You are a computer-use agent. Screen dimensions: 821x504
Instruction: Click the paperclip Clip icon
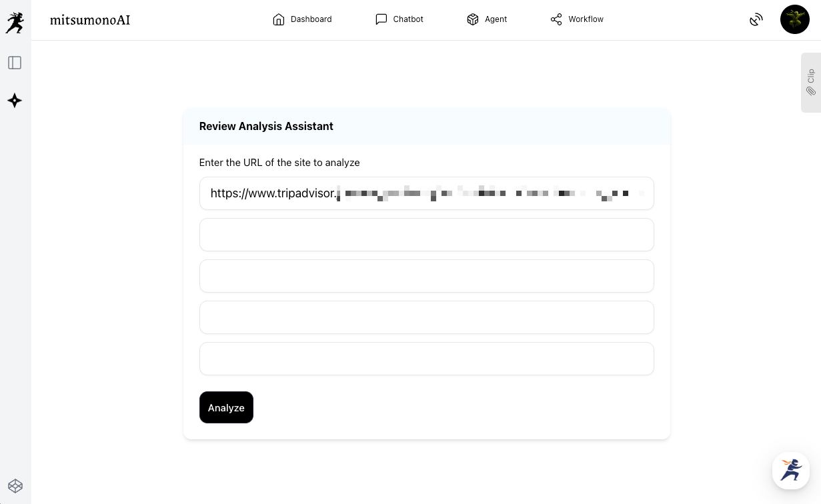pyautogui.click(x=811, y=91)
